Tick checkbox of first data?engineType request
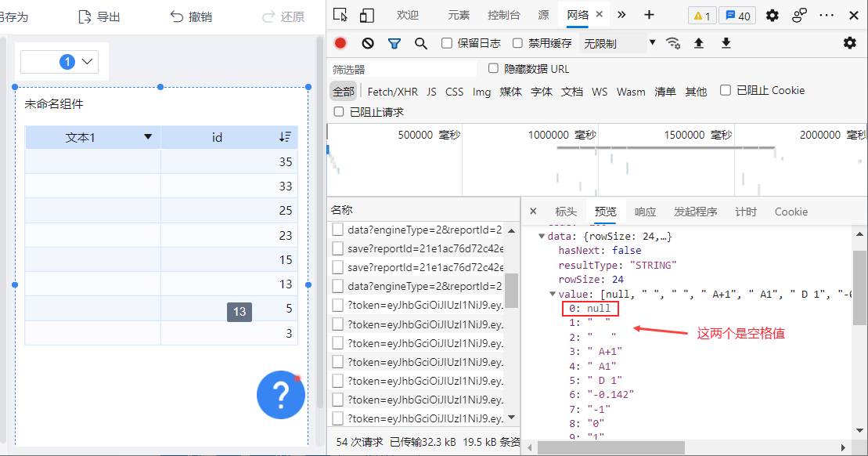 337,230
